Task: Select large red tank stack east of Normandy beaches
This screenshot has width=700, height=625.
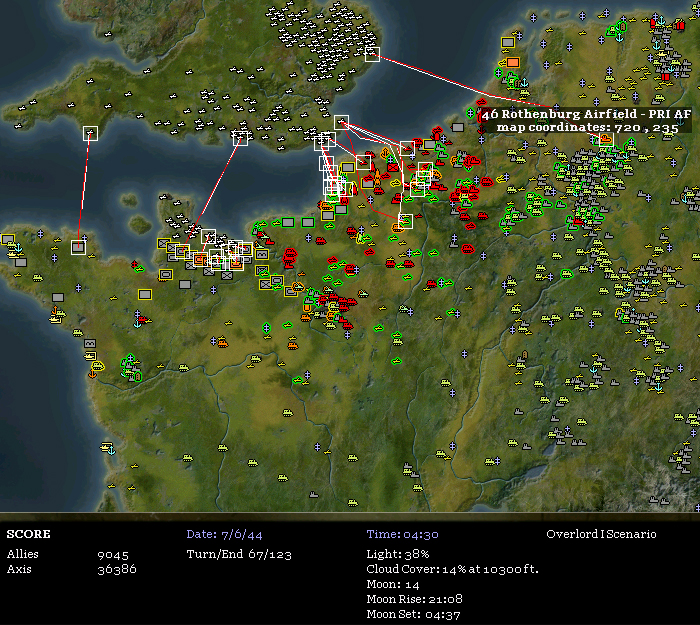Action: [x=290, y=258]
